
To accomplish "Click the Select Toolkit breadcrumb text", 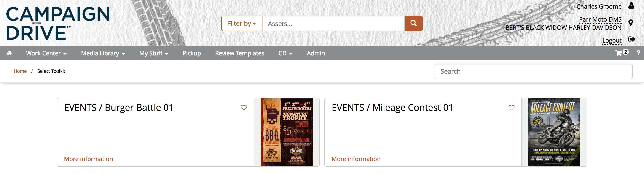I will pyautogui.click(x=51, y=71).
